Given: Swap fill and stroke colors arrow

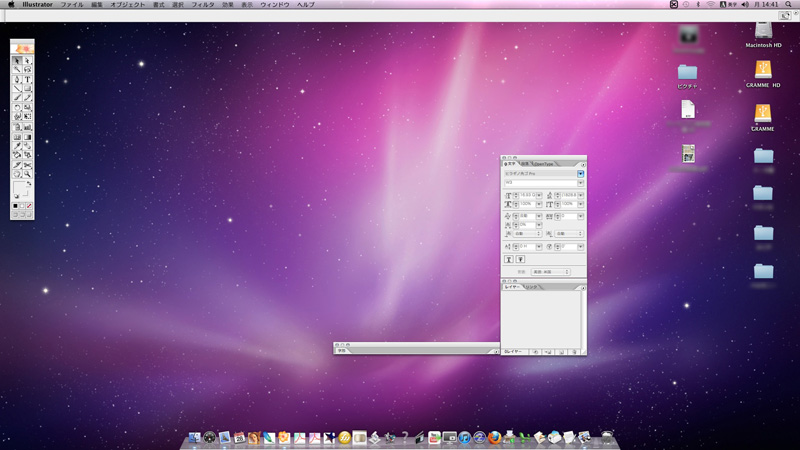Looking at the screenshot, I should (29, 184).
